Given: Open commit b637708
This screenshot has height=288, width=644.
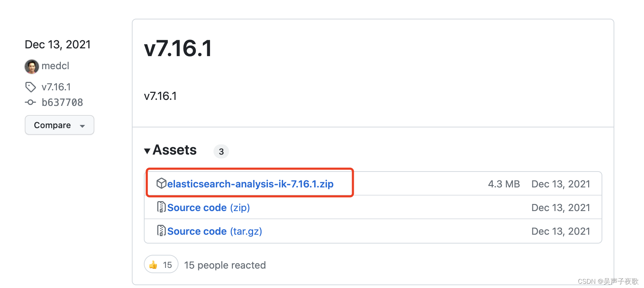Looking at the screenshot, I should 62,102.
